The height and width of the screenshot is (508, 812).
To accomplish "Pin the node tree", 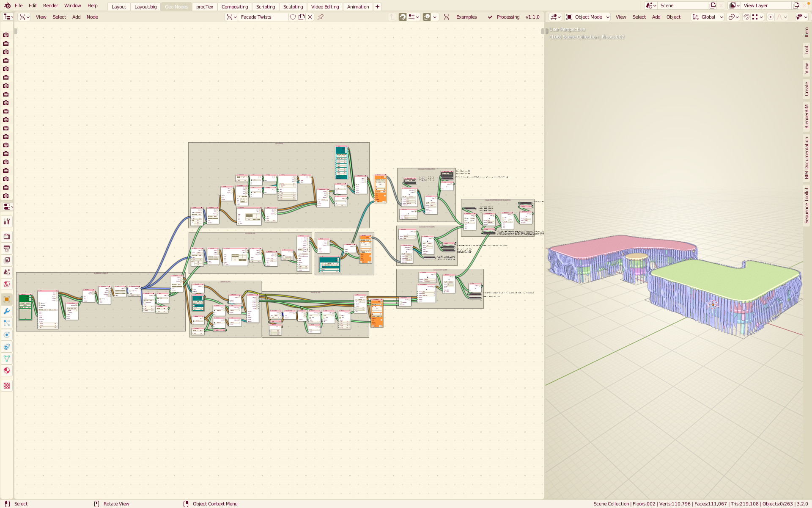I will (321, 17).
